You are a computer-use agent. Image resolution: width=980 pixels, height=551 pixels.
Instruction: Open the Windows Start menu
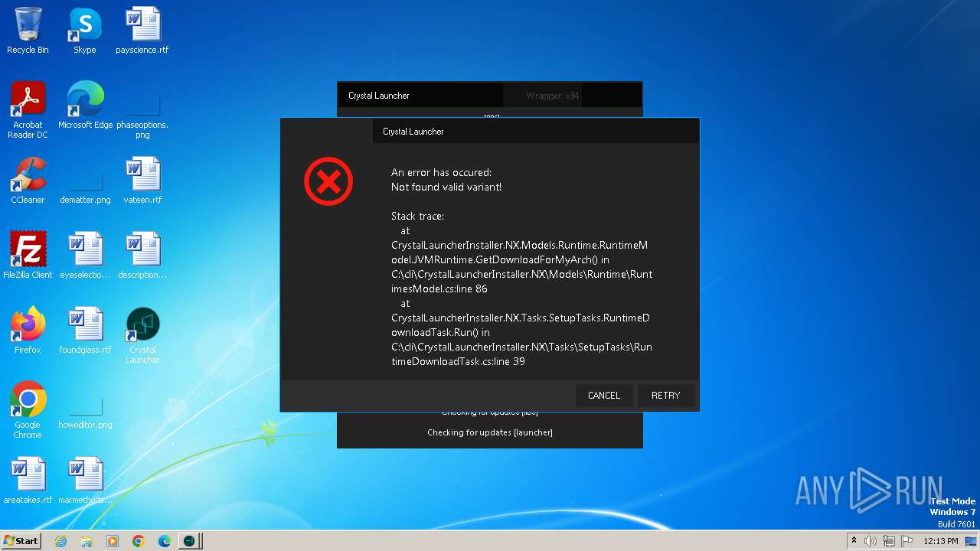click(x=21, y=540)
